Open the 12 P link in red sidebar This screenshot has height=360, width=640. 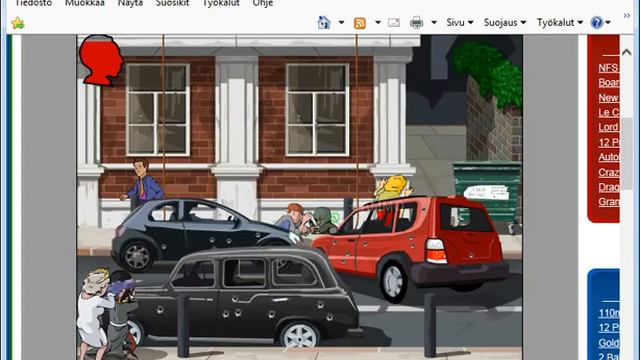tap(608, 142)
